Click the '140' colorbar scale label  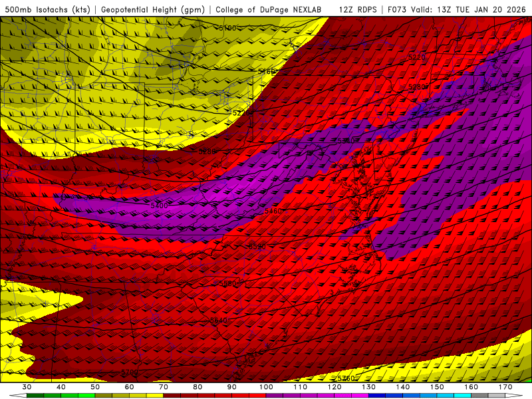pos(403,387)
